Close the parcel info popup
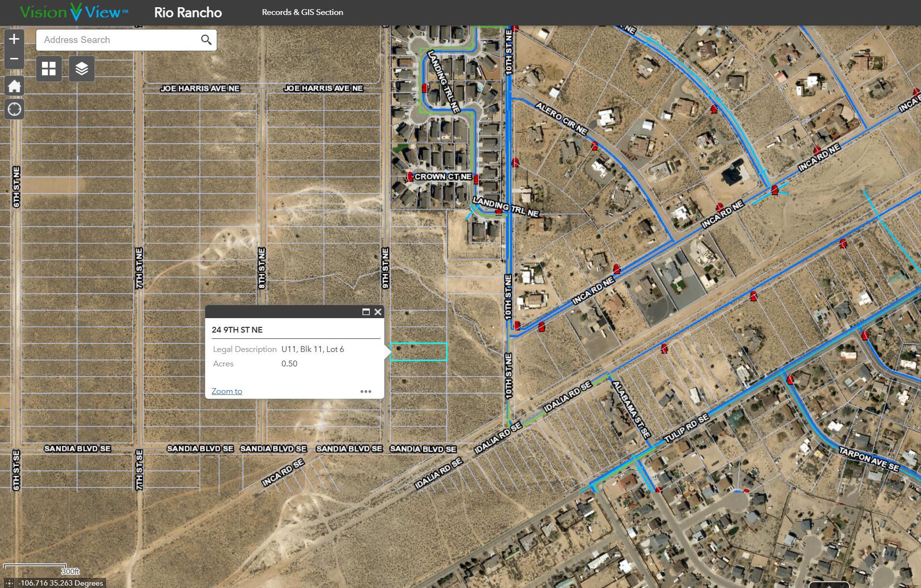Image resolution: width=921 pixels, height=588 pixels. (378, 312)
